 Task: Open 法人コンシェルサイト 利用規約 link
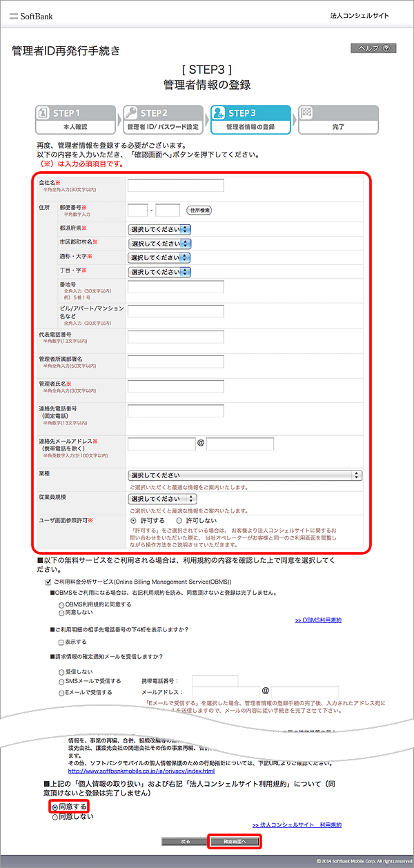click(x=297, y=825)
